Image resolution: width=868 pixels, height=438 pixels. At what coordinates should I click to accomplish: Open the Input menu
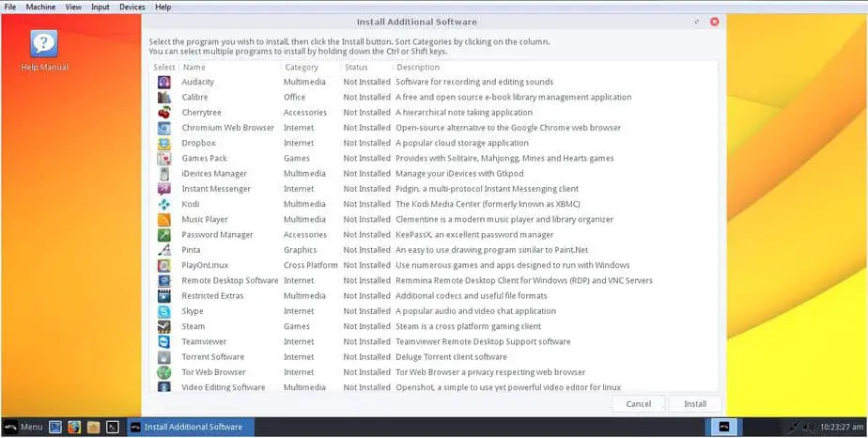tap(101, 8)
